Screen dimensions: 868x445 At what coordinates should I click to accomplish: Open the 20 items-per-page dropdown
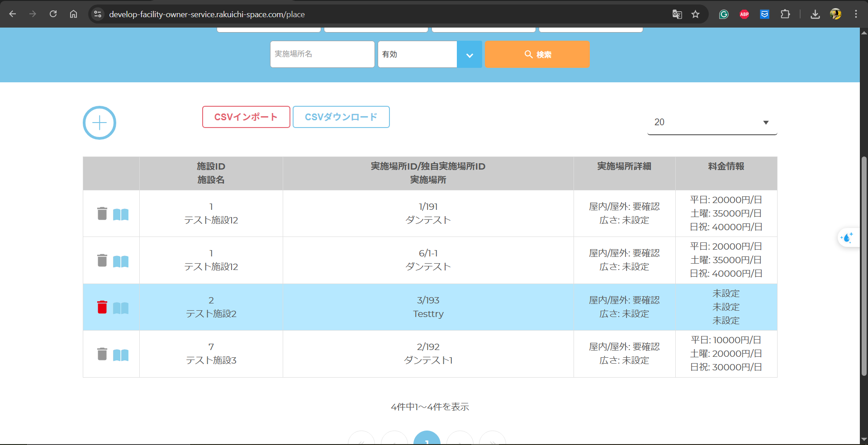711,122
